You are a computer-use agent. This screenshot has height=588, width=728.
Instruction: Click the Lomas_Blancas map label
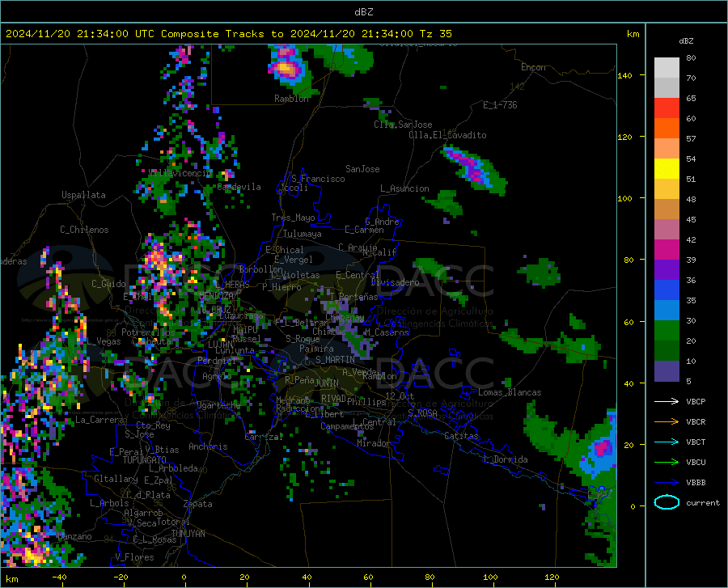click(x=510, y=392)
